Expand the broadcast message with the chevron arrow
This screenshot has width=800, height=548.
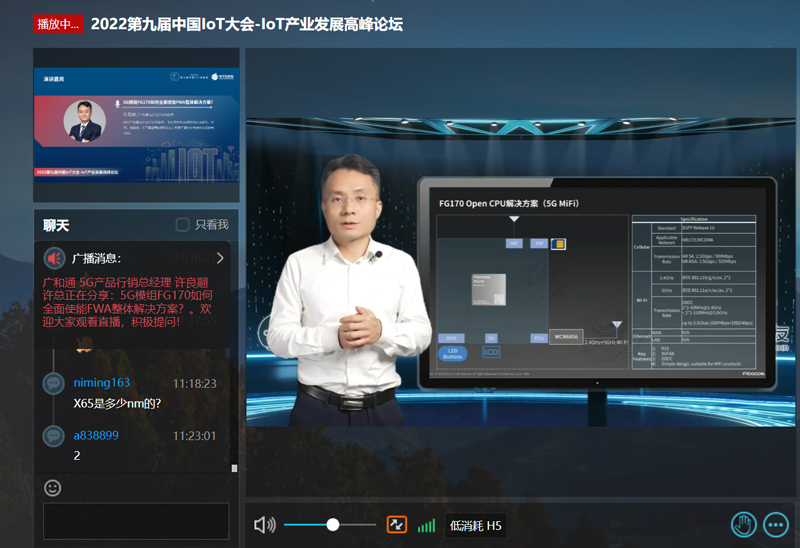tap(220, 258)
